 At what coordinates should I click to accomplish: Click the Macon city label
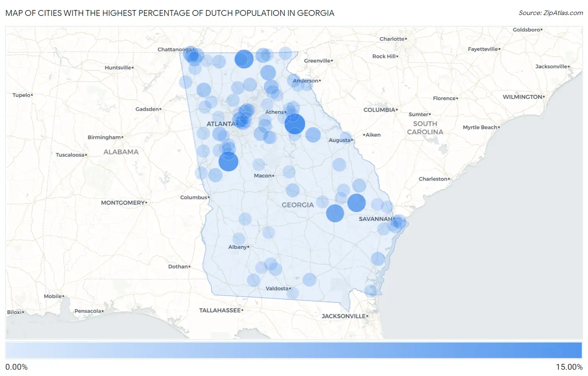click(263, 176)
